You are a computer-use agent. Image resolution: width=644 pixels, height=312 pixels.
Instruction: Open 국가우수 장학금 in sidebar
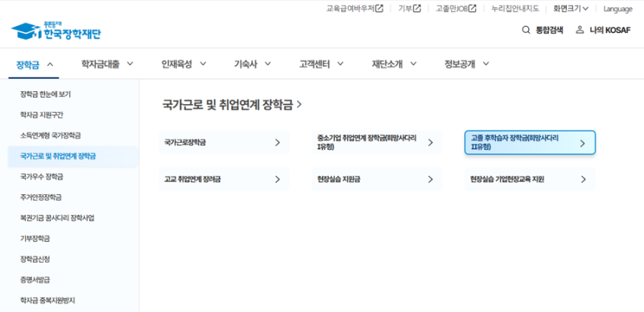[x=42, y=177]
